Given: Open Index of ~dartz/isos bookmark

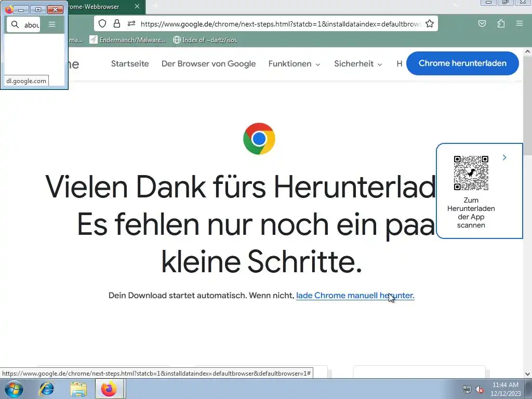Looking at the screenshot, I should pyautogui.click(x=205, y=39).
